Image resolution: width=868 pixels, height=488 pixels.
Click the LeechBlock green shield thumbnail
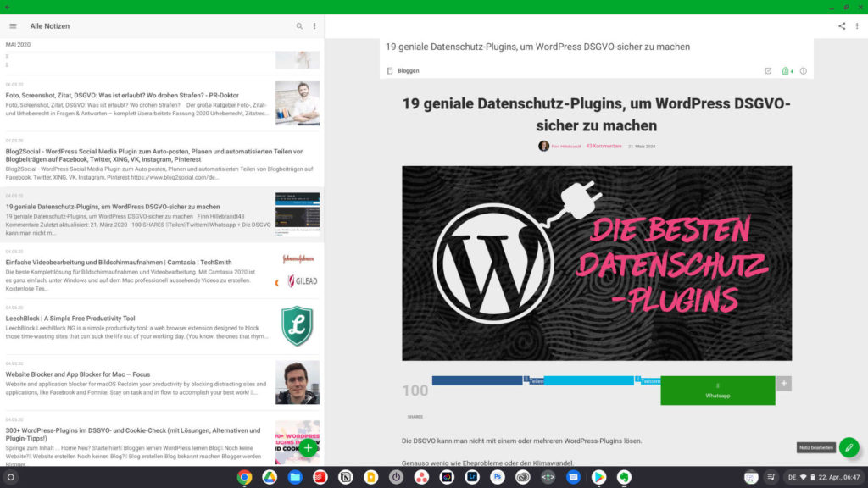tap(298, 326)
